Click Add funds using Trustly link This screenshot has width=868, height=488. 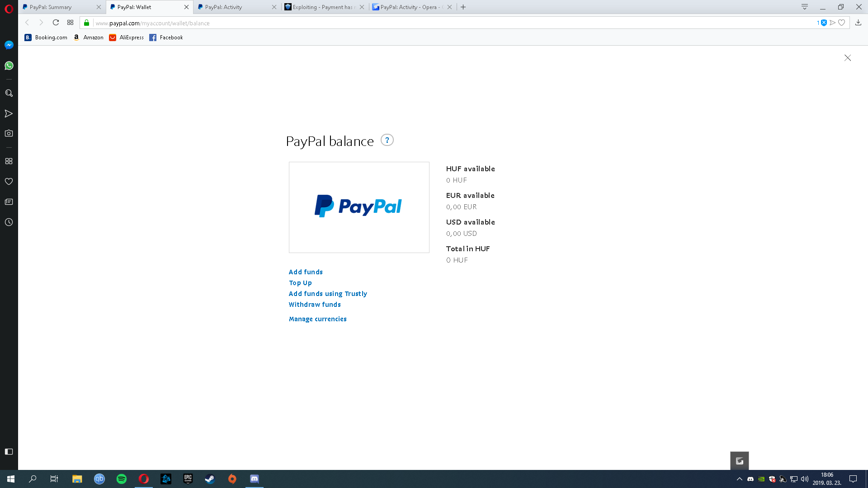[328, 294]
